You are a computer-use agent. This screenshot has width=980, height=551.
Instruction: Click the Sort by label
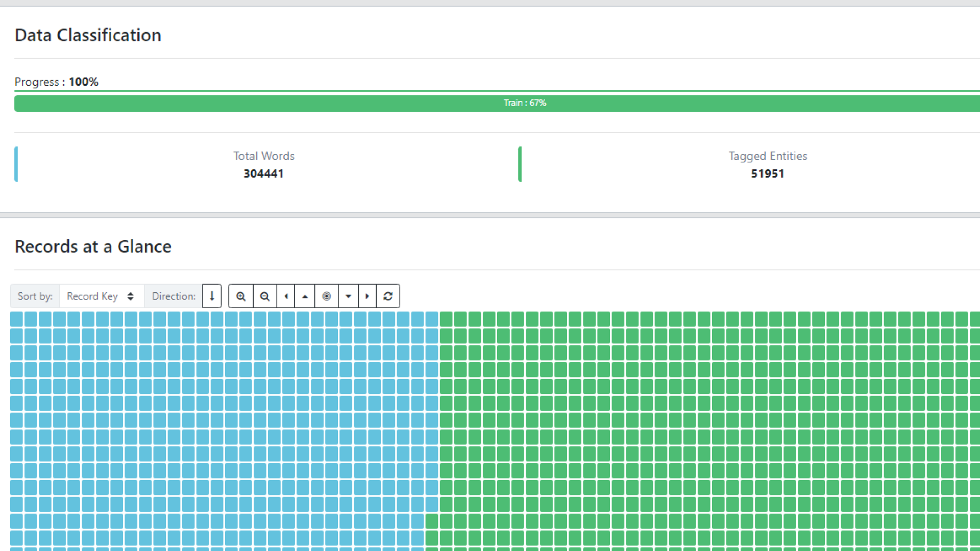click(35, 296)
